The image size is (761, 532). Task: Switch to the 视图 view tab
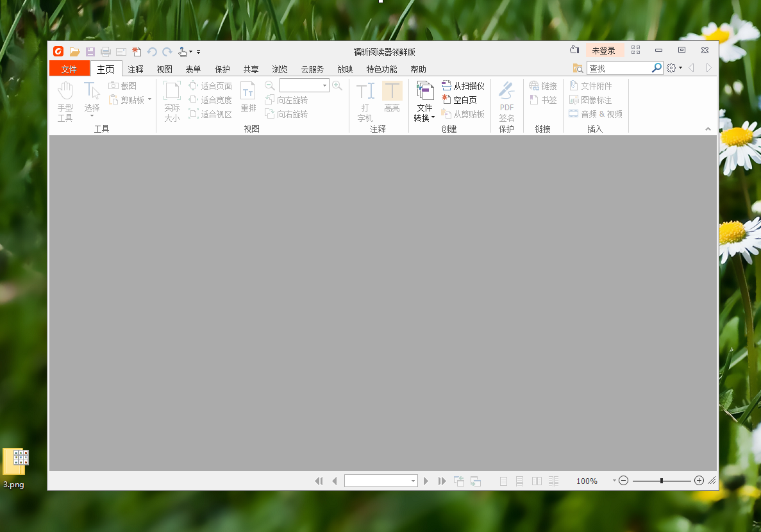165,69
